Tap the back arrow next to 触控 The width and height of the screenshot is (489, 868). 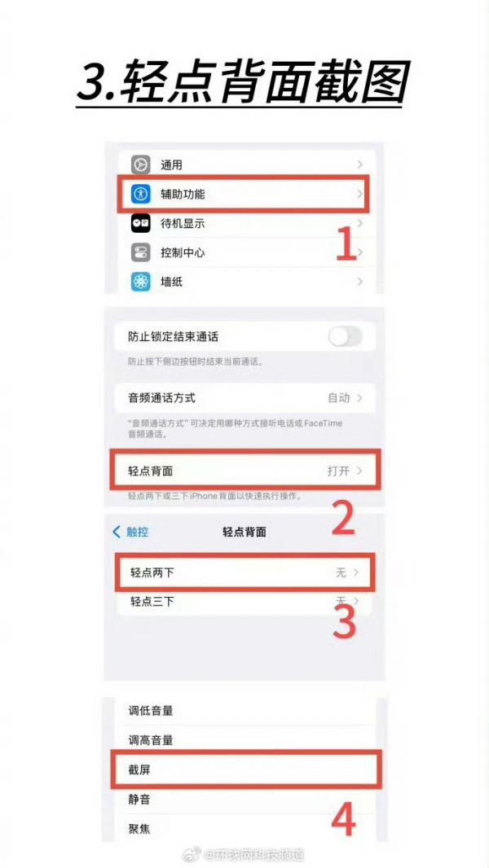point(117,532)
